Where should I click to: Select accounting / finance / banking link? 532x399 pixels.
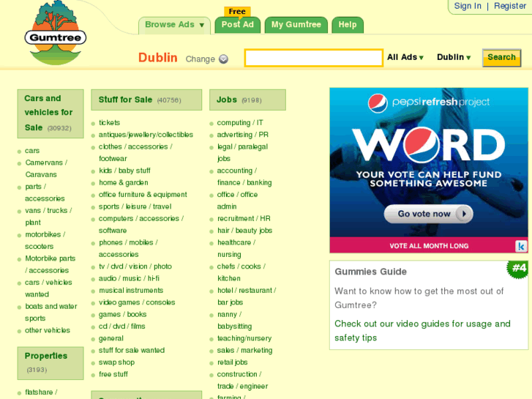tap(244, 176)
